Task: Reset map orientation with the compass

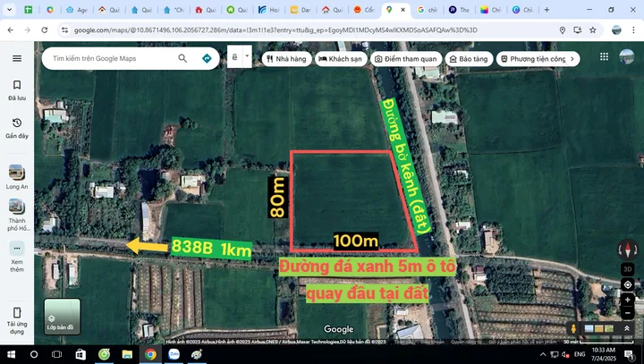Action: (x=627, y=249)
